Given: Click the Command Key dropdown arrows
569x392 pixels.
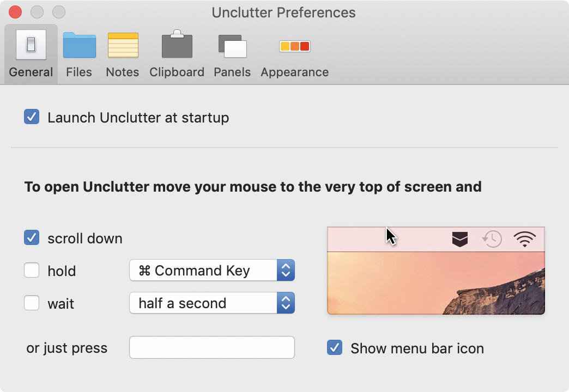Looking at the screenshot, I should point(286,270).
